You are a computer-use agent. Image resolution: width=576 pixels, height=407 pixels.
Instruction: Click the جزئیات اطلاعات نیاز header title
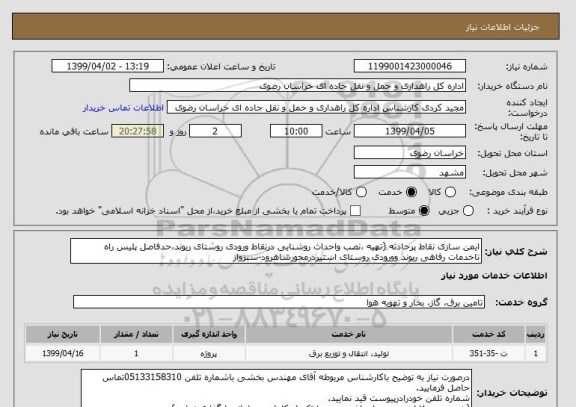[x=502, y=27]
